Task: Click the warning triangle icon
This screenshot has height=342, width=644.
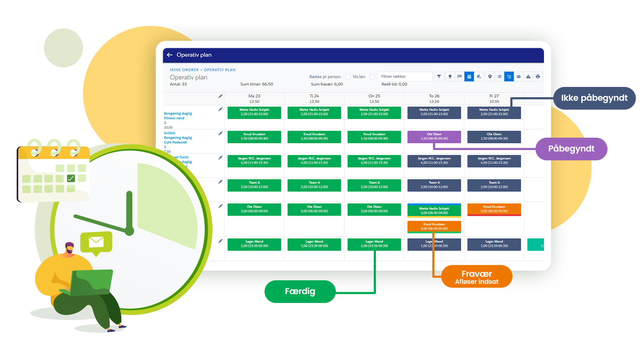Action: [x=528, y=77]
